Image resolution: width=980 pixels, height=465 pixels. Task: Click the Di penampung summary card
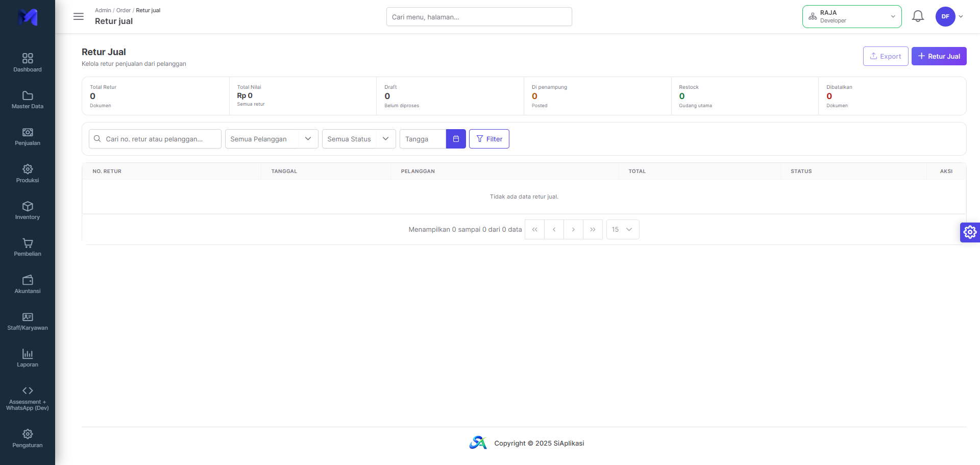point(598,96)
